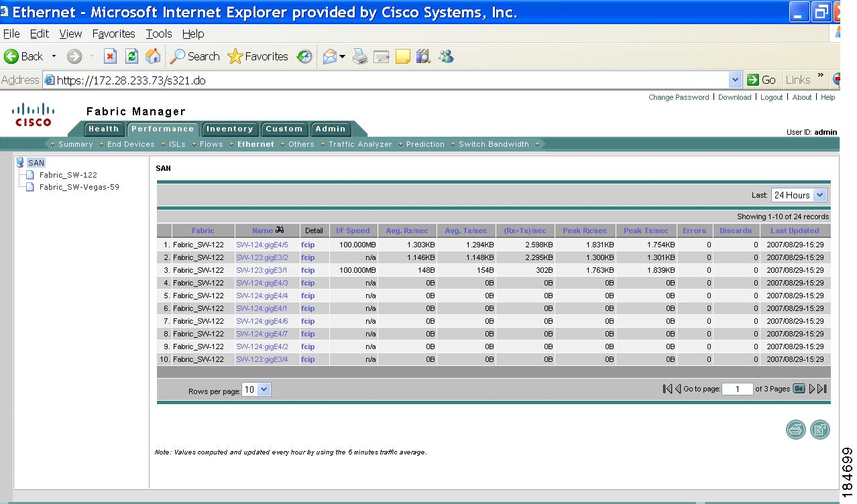857x504 pixels.
Task: Open the Health tab
Action: point(103,129)
